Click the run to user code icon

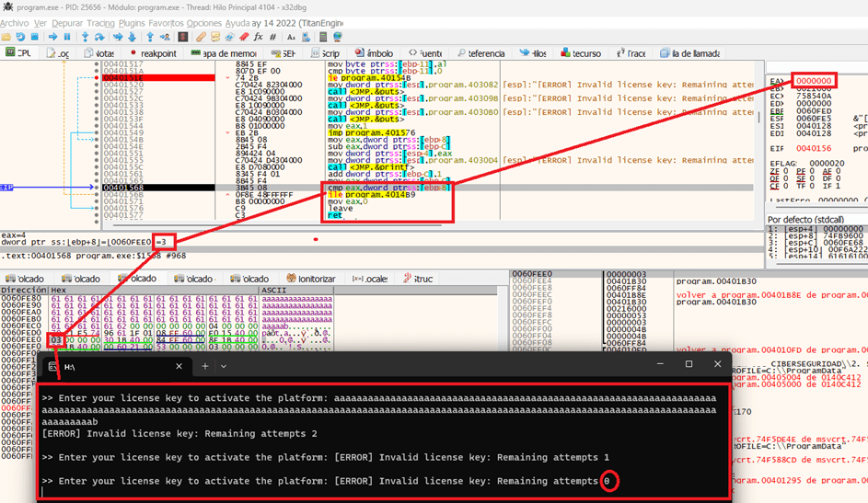pos(165,37)
